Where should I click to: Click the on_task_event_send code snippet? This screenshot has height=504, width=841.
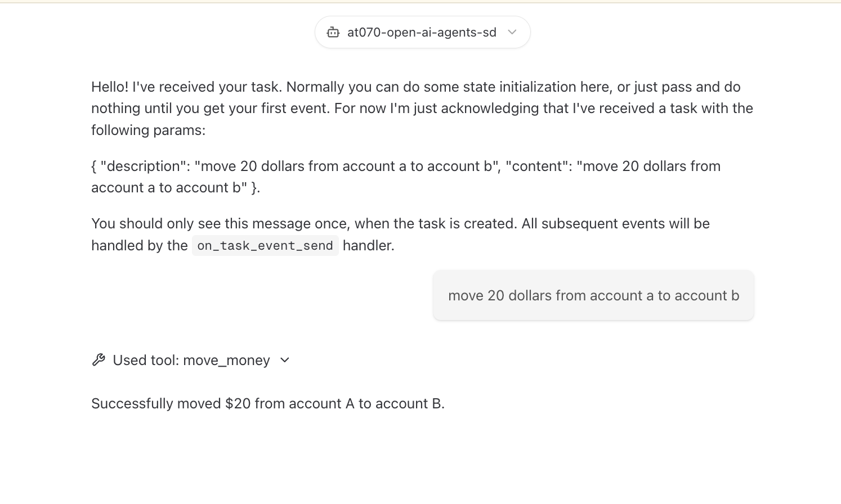coord(265,245)
